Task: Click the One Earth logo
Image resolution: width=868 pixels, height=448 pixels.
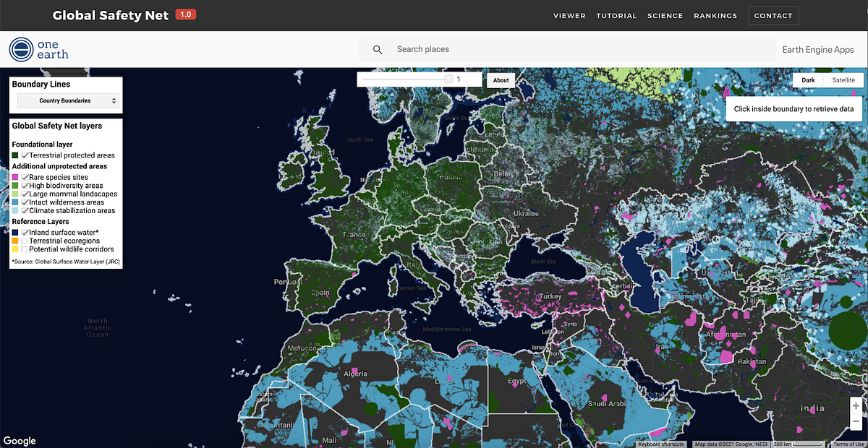Action: point(38,49)
